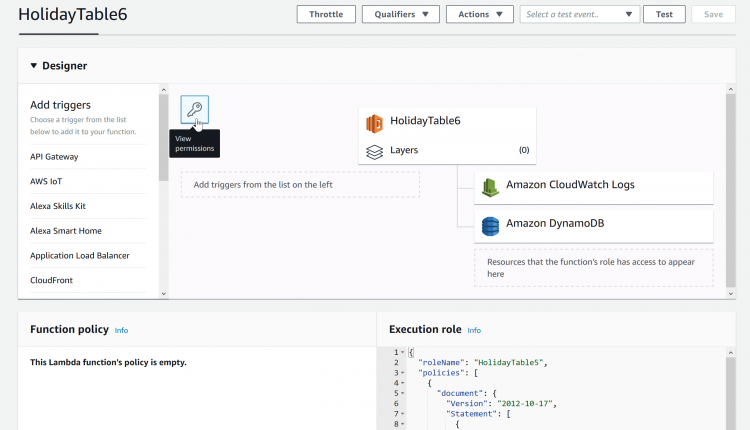The image size is (750, 430).
Task: Open the Function policy Info link
Action: (x=121, y=330)
